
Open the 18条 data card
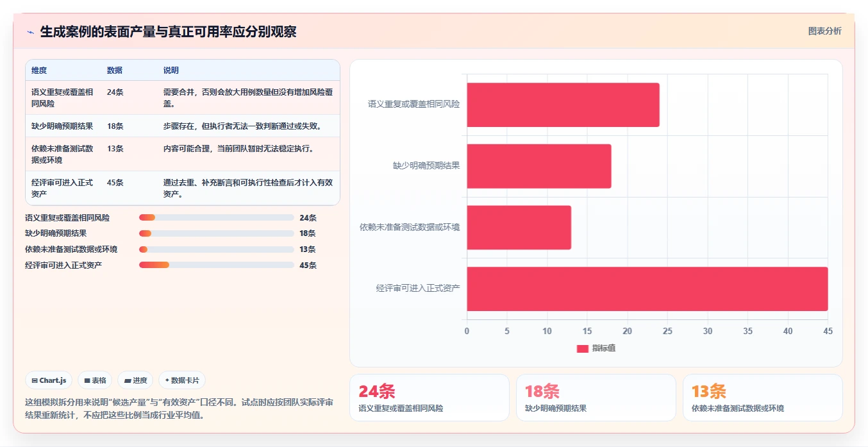point(596,398)
